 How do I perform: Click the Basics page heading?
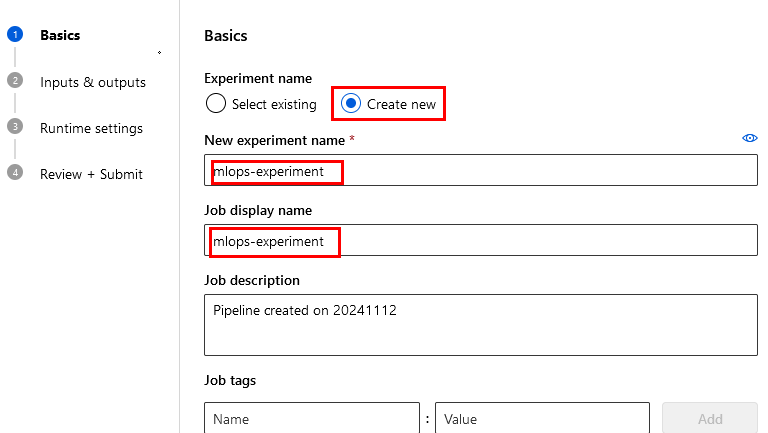[x=225, y=36]
